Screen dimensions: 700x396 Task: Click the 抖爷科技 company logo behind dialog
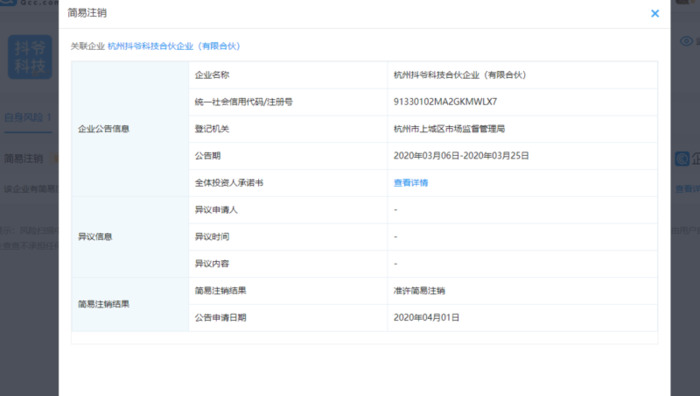tap(30, 57)
